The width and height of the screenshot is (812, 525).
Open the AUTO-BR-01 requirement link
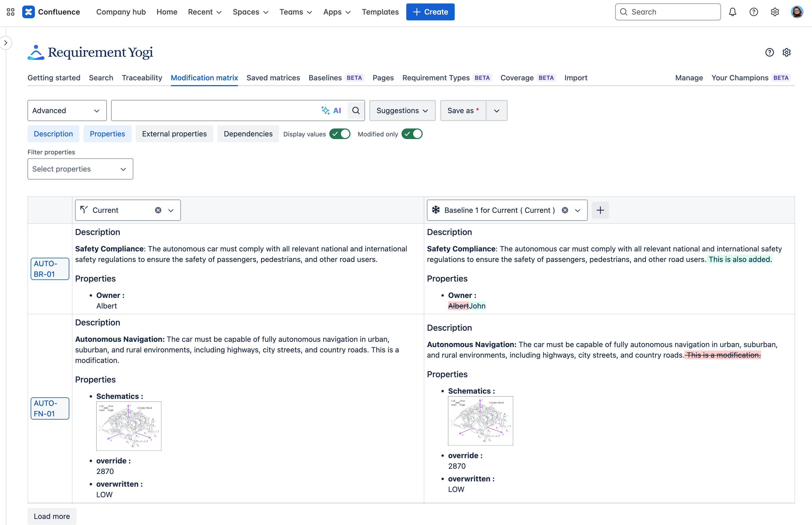49,269
